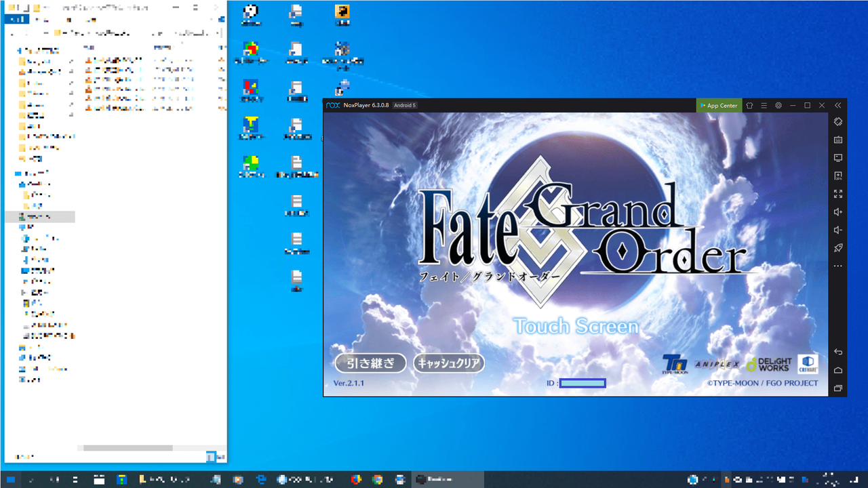Click the Ver.2.1.1 text
This screenshot has height=488, width=868.
click(x=349, y=384)
